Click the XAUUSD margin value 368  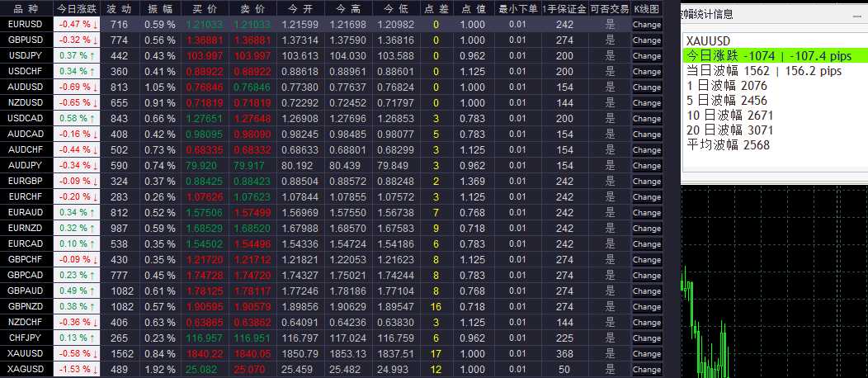564,353
